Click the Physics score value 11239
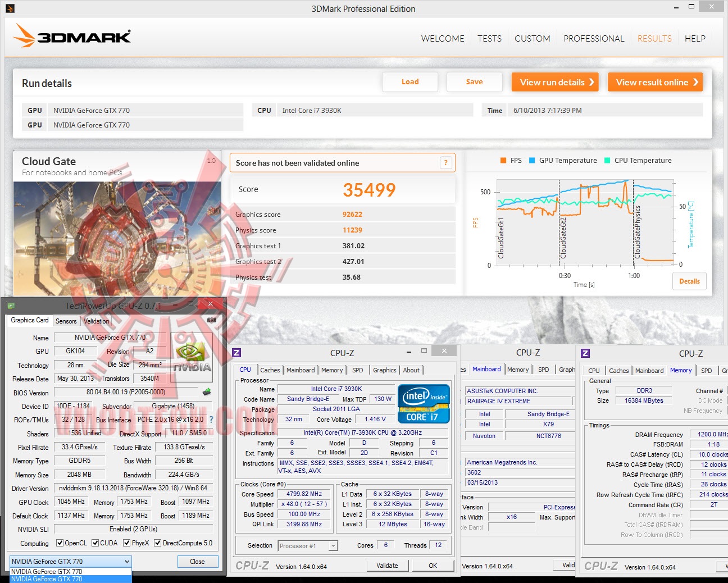 coord(352,230)
